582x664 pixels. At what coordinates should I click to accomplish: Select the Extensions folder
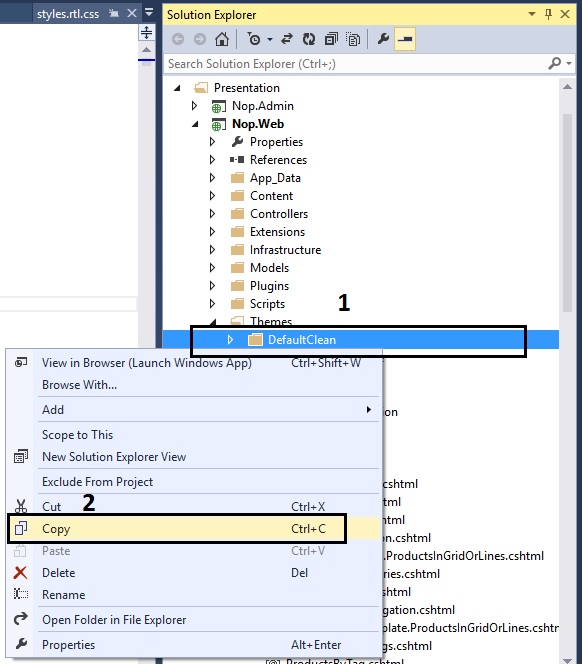[x=277, y=232]
